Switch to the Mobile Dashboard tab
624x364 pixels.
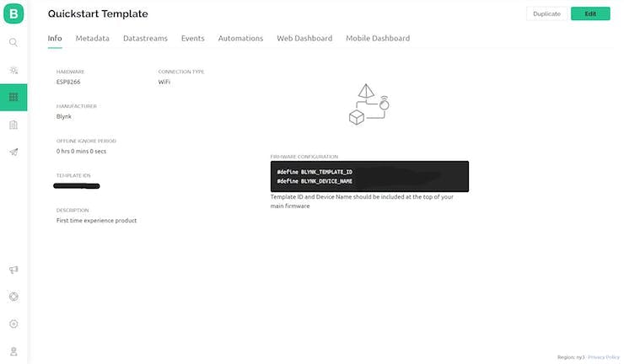click(x=378, y=38)
